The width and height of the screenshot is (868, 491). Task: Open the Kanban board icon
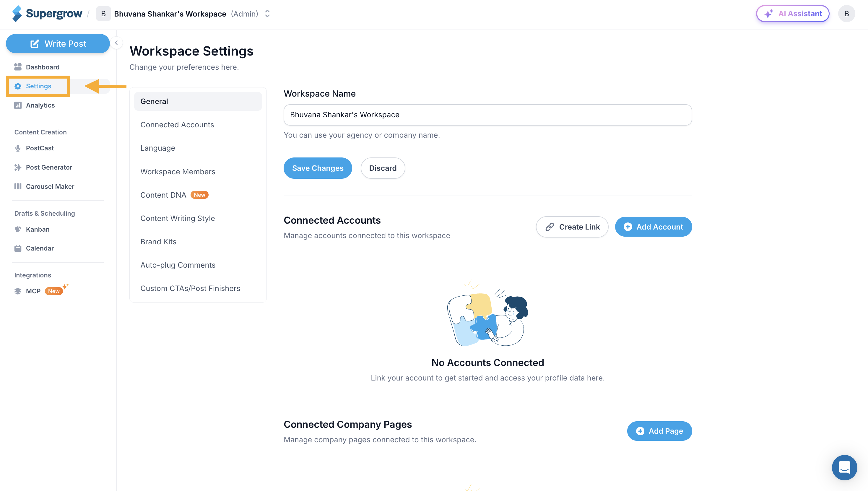pyautogui.click(x=18, y=229)
